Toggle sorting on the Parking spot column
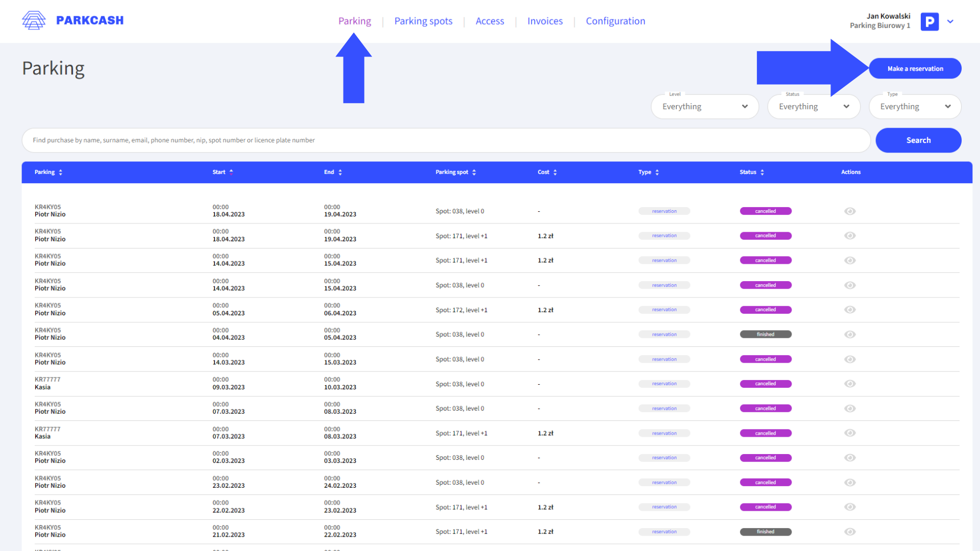This screenshot has width=980, height=551. tap(474, 172)
